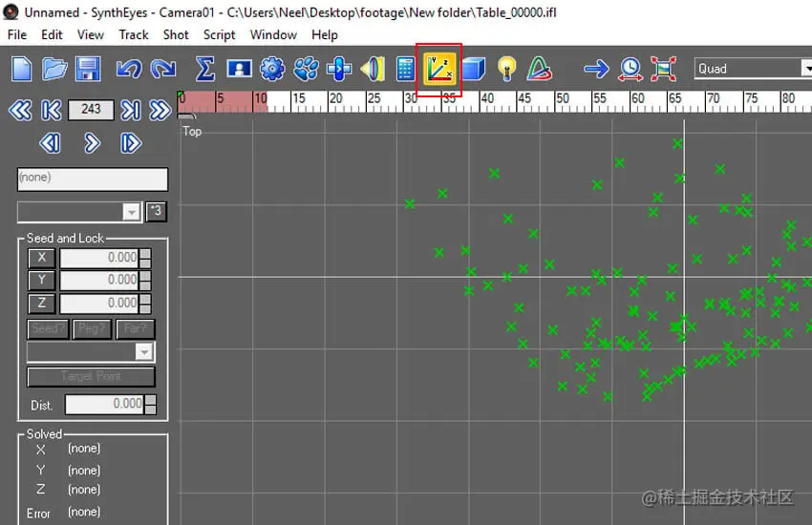Toggle the X lock button
Image resolution: width=812 pixels, height=525 pixels.
(x=41, y=258)
